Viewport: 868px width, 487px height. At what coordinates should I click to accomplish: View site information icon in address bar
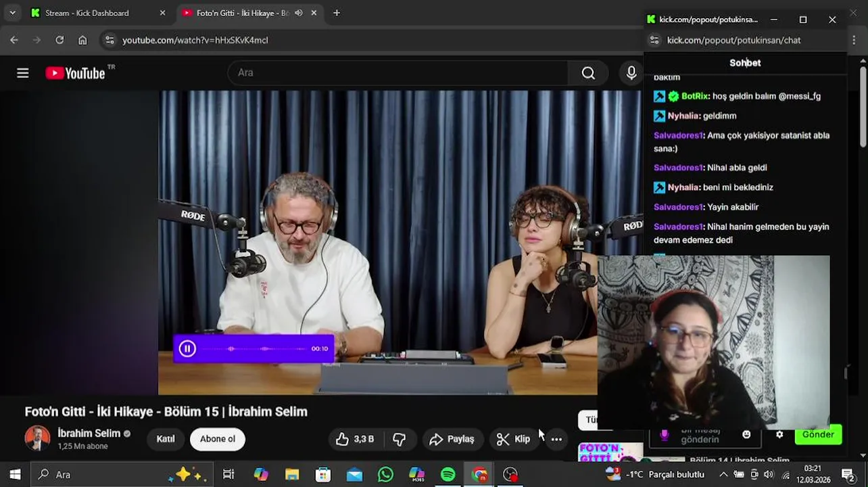point(110,40)
